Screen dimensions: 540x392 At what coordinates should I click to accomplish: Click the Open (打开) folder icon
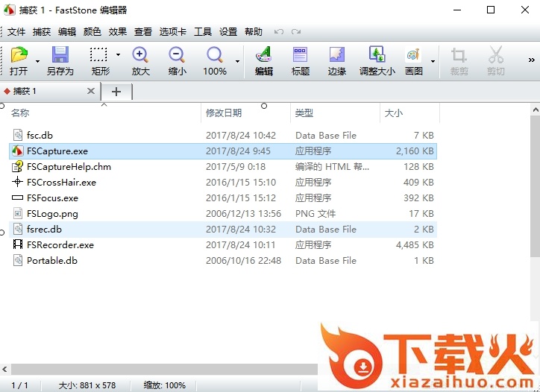[19, 55]
